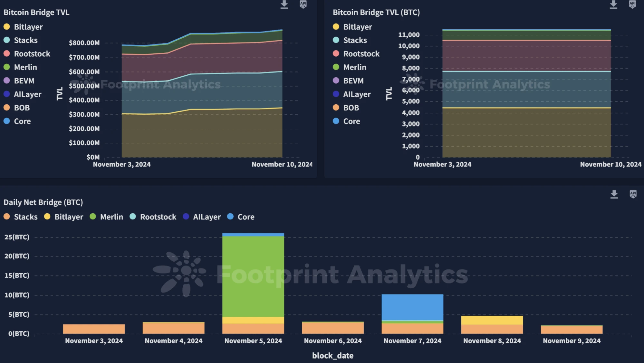This screenshot has width=644, height=363.
Task: Open API for Daily Net Bridge (BTC) chart
Action: pyautogui.click(x=633, y=194)
